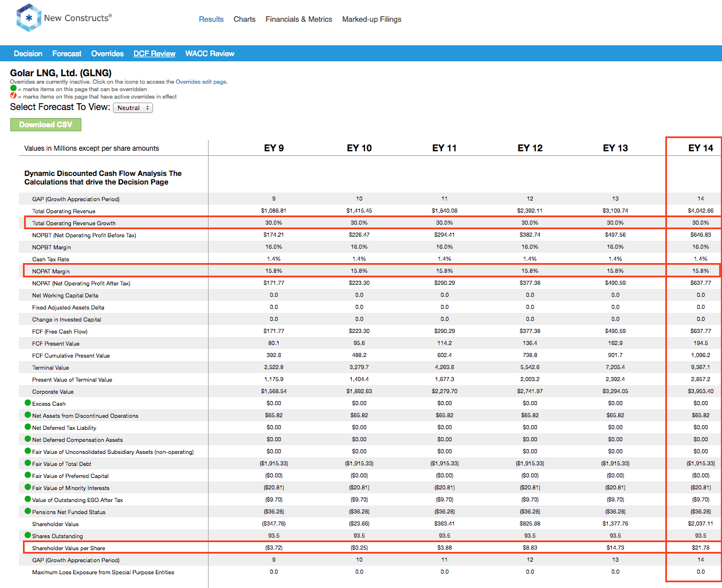This screenshot has height=588, width=722.
Task: Click the EY 13 column header
Action: [x=615, y=148]
